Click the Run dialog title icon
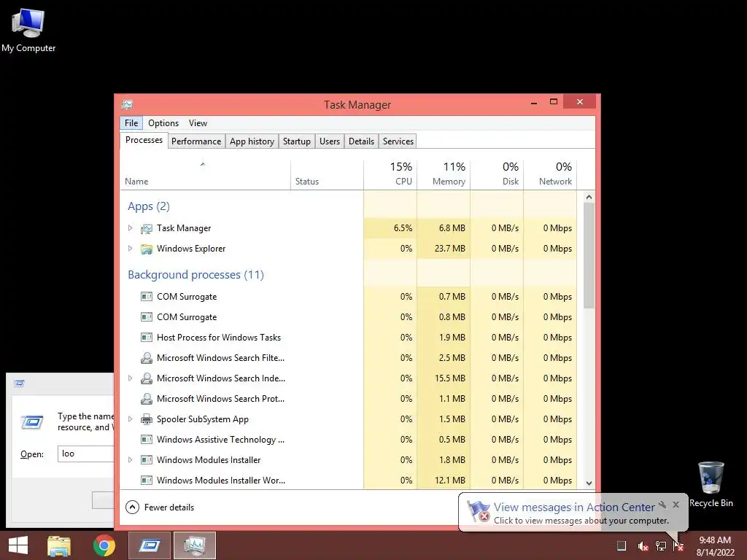 click(19, 384)
